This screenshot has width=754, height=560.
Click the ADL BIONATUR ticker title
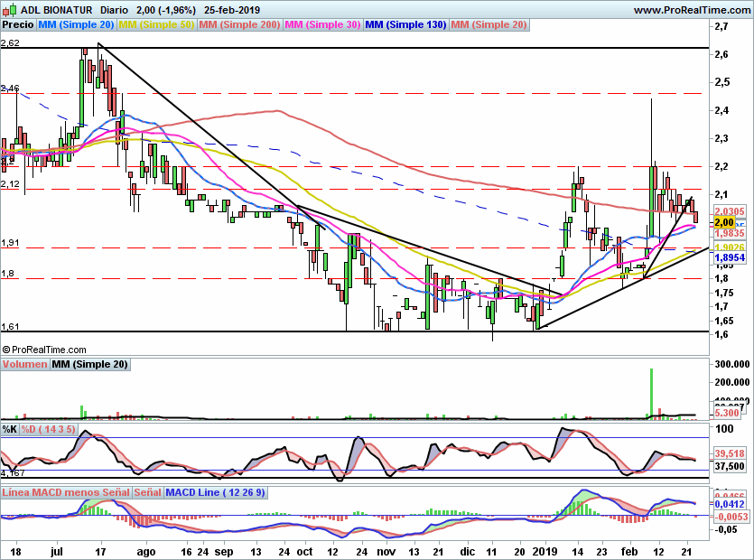coord(56,10)
